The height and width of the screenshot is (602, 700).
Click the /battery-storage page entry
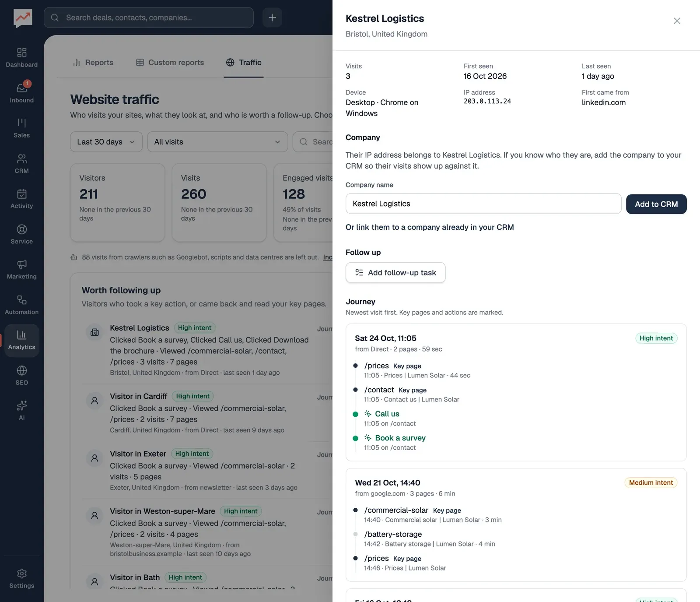pos(393,534)
